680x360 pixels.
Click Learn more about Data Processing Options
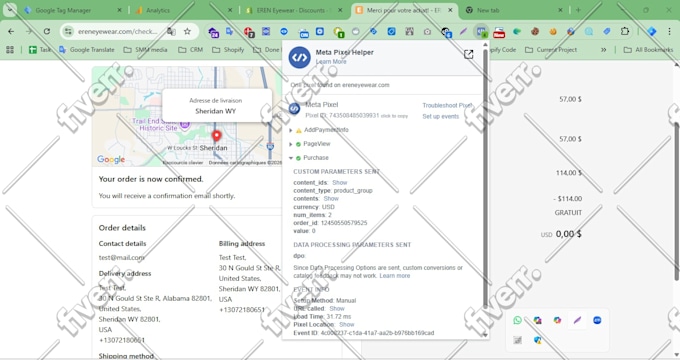click(x=395, y=276)
